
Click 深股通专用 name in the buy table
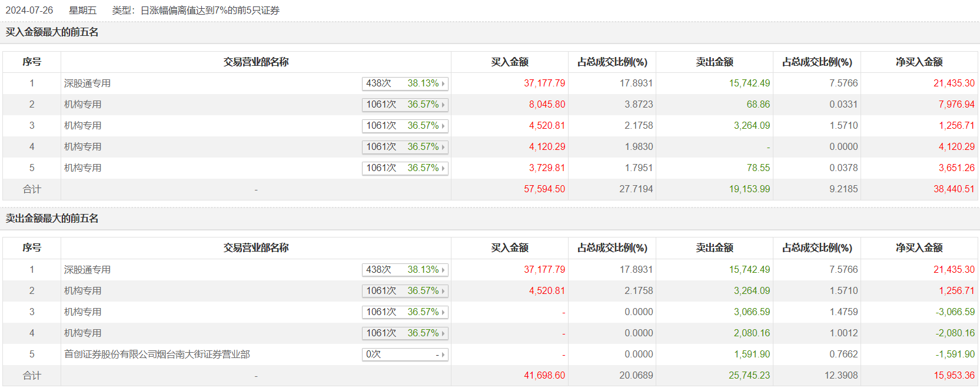tap(87, 83)
